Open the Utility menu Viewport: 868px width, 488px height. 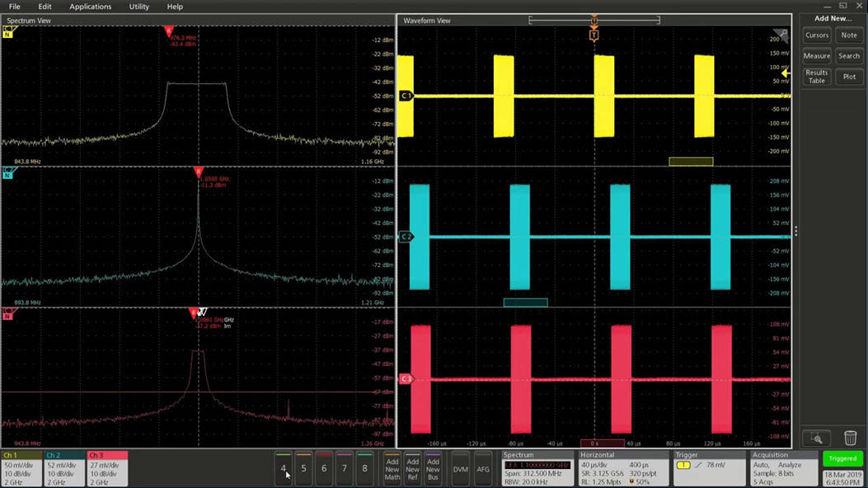[139, 7]
